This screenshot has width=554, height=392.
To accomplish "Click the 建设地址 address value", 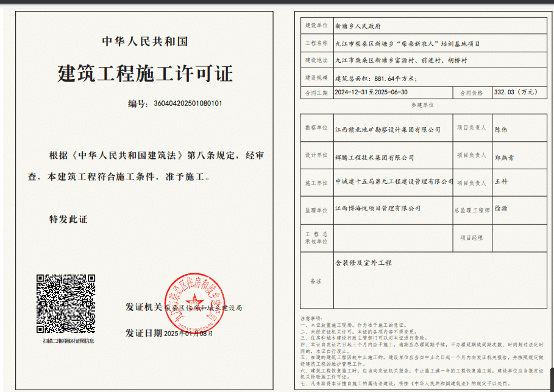I will pyautogui.click(x=402, y=61).
